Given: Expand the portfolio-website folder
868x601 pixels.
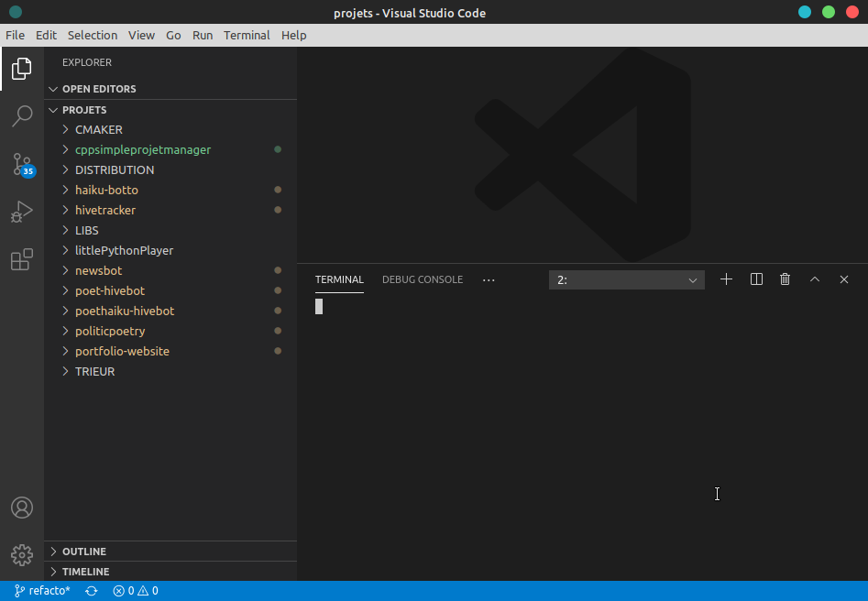Looking at the screenshot, I should pyautogui.click(x=170, y=352).
